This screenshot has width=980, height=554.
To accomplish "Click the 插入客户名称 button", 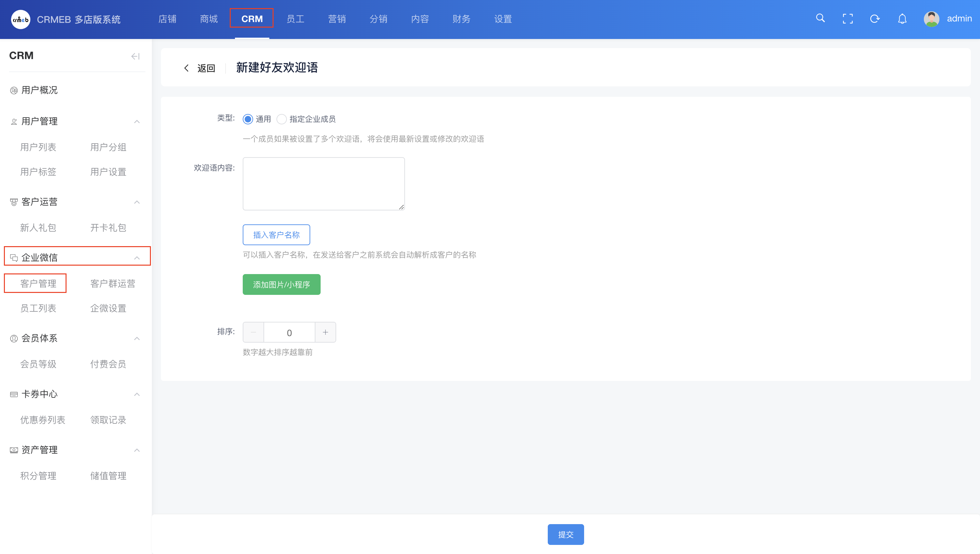I will [x=276, y=235].
